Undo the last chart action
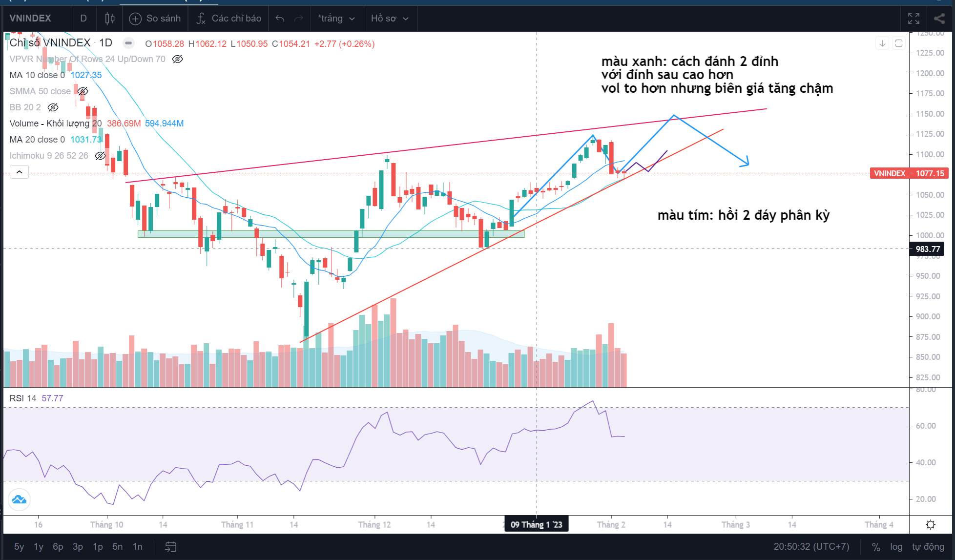The width and height of the screenshot is (955, 560). click(x=280, y=19)
